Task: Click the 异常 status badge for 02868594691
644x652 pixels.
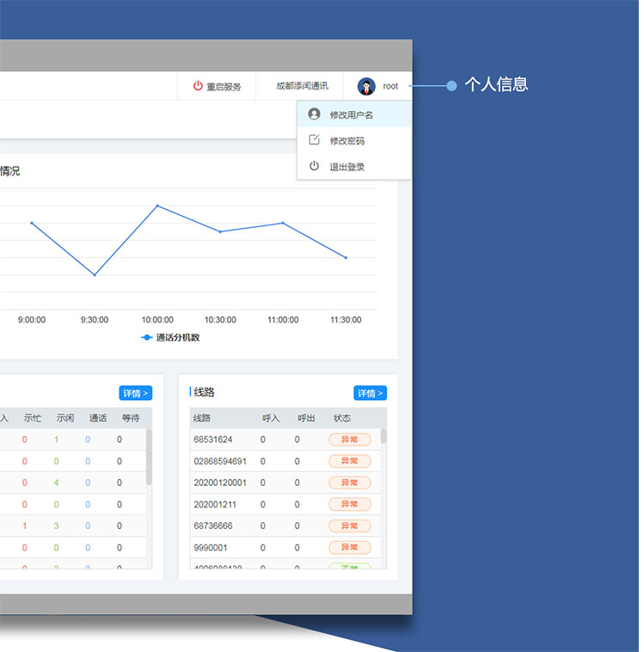Action: point(350,461)
